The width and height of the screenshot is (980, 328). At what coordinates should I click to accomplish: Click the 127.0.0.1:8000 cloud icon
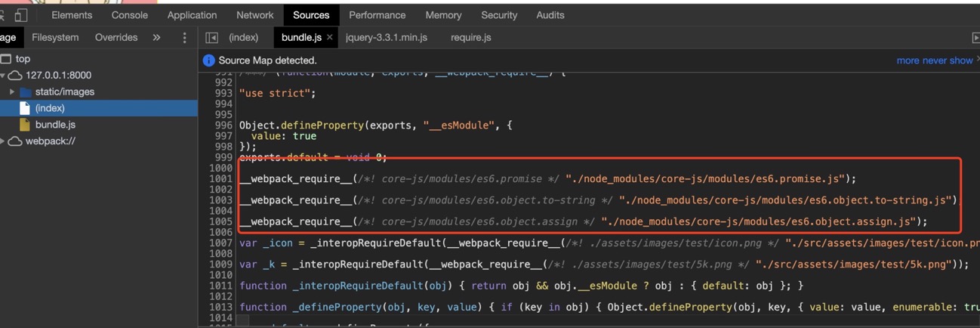(15, 76)
